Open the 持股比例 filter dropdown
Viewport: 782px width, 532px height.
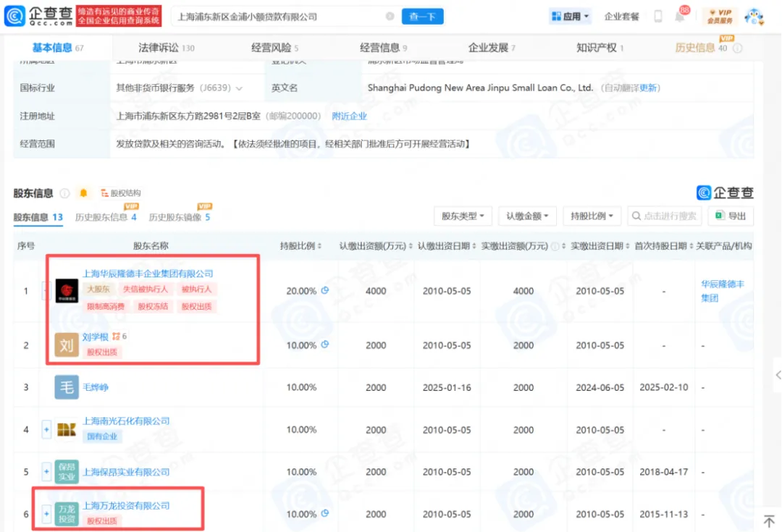point(592,216)
